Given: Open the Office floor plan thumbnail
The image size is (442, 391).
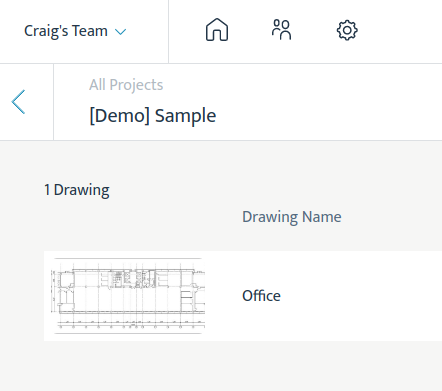Looking at the screenshot, I should pos(129,296).
